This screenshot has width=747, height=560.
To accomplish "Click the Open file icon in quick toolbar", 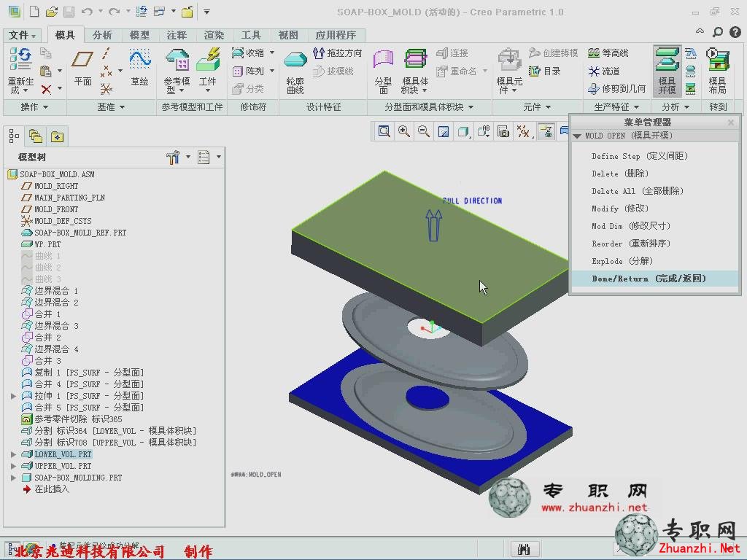I will coord(52,12).
